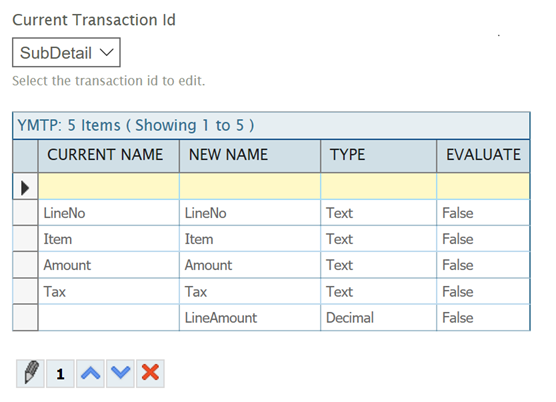
Task: Click the current-row arrow indicator
Action: click(x=25, y=187)
